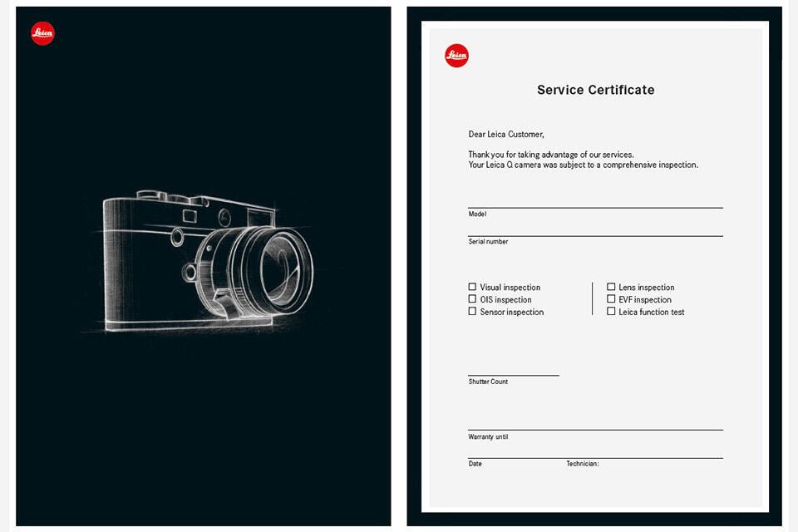
Task: Click the 'Date' label
Action: pos(475,464)
